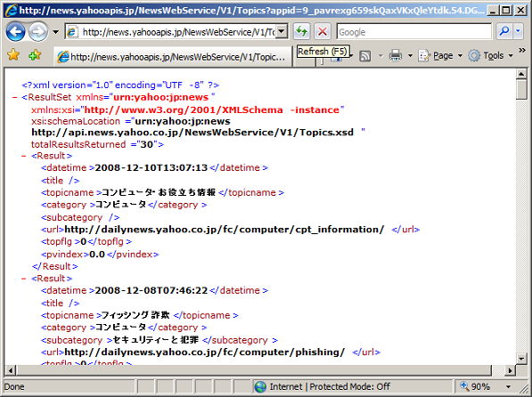Click Add to Favorites plus-star icon

point(35,55)
